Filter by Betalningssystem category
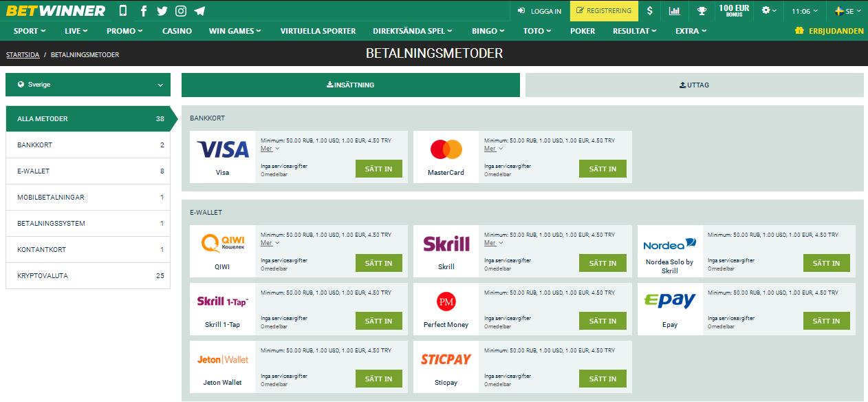The width and height of the screenshot is (868, 402). (x=88, y=224)
